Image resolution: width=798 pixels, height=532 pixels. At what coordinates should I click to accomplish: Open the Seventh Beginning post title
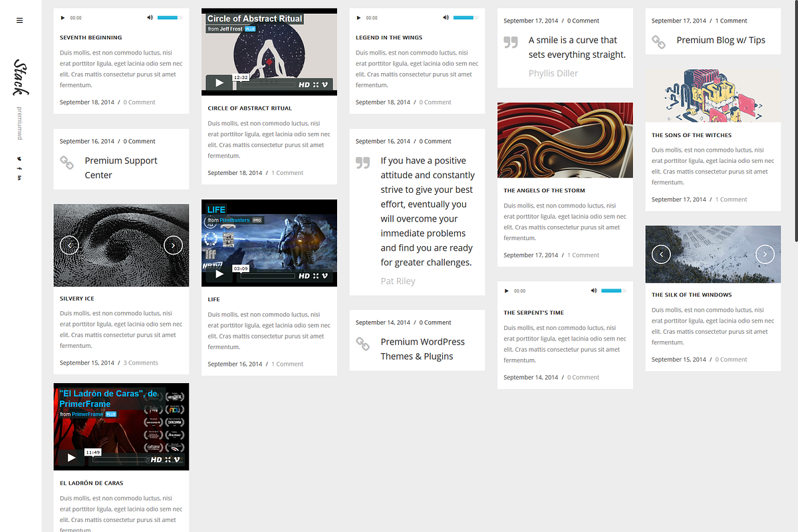click(90, 38)
